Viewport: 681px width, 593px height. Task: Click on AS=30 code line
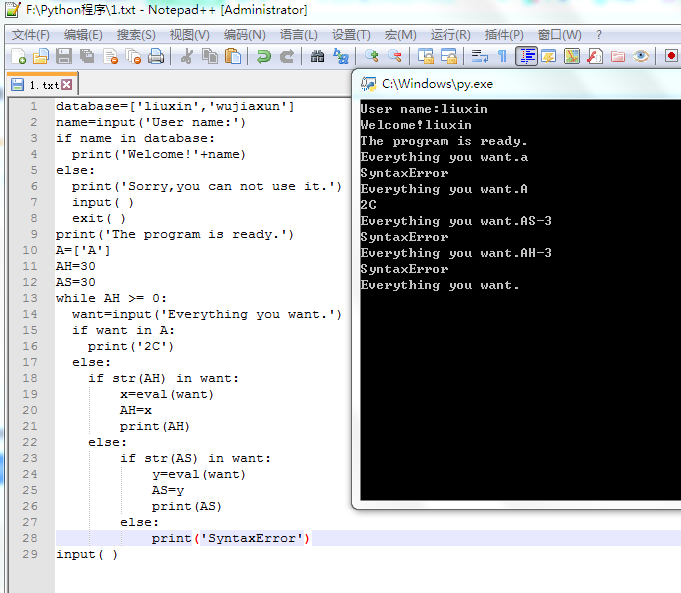76,282
